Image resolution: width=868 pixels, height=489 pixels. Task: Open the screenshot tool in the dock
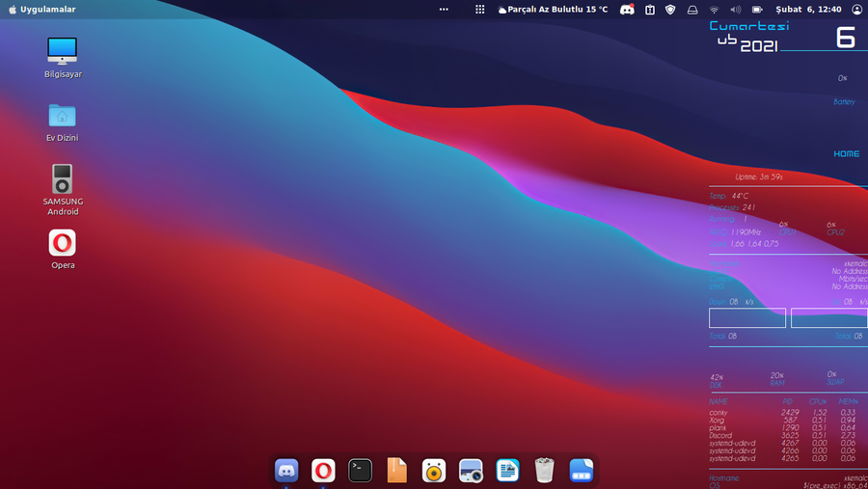[x=471, y=470]
